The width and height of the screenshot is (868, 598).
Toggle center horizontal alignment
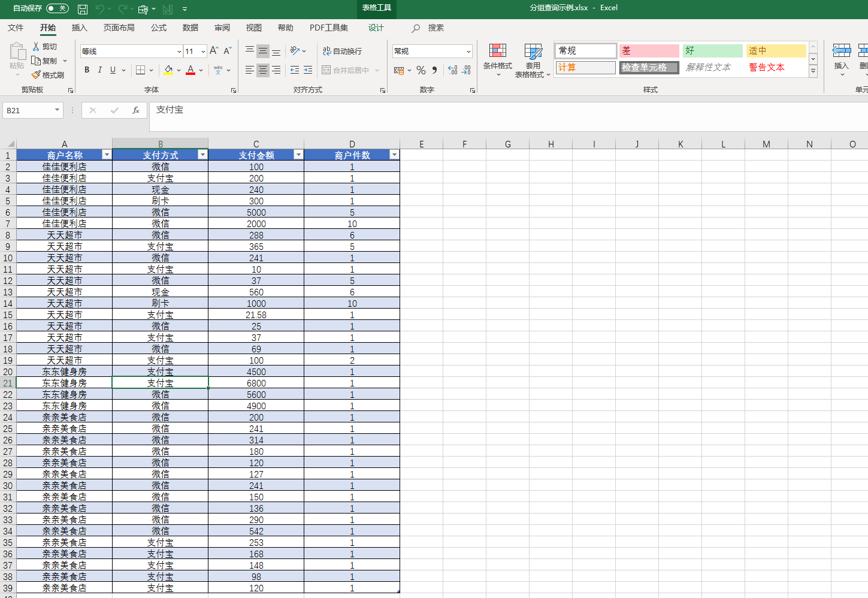click(263, 70)
